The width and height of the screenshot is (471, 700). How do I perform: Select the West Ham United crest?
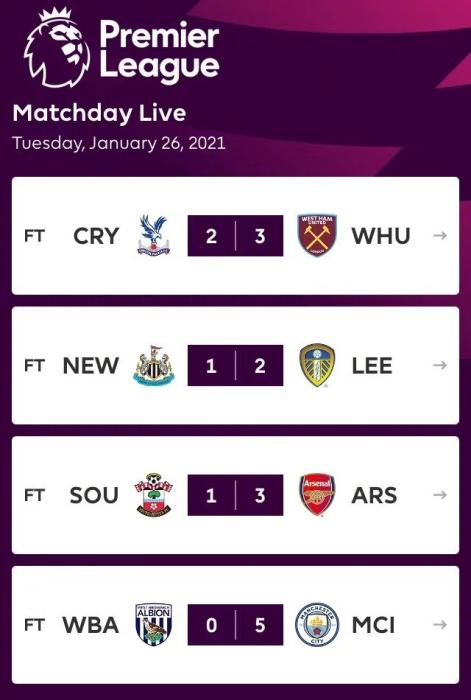click(317, 235)
